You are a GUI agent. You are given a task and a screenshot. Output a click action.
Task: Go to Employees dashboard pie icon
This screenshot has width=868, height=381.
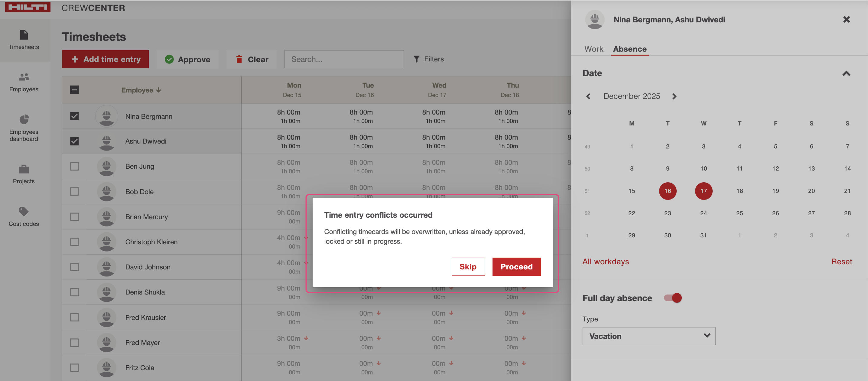[24, 119]
